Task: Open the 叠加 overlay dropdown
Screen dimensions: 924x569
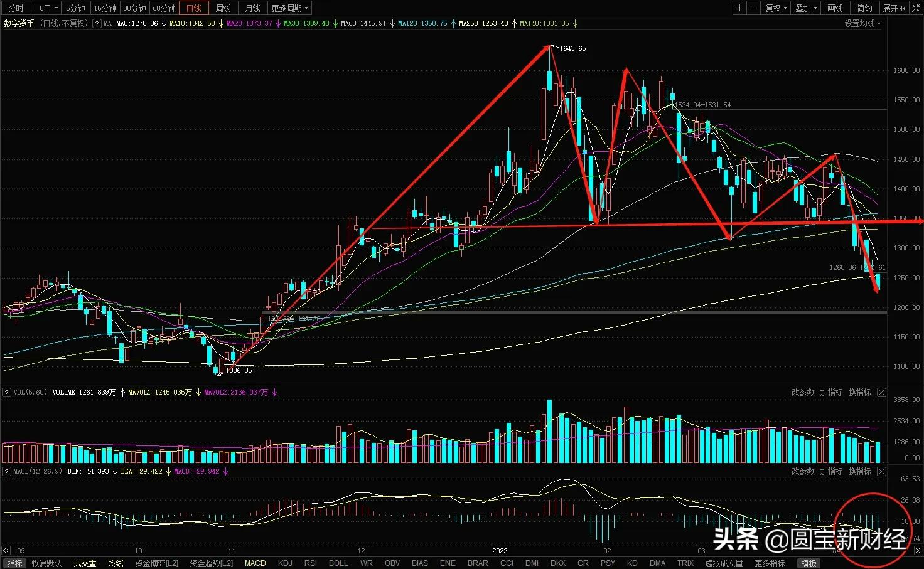Action: (x=807, y=8)
